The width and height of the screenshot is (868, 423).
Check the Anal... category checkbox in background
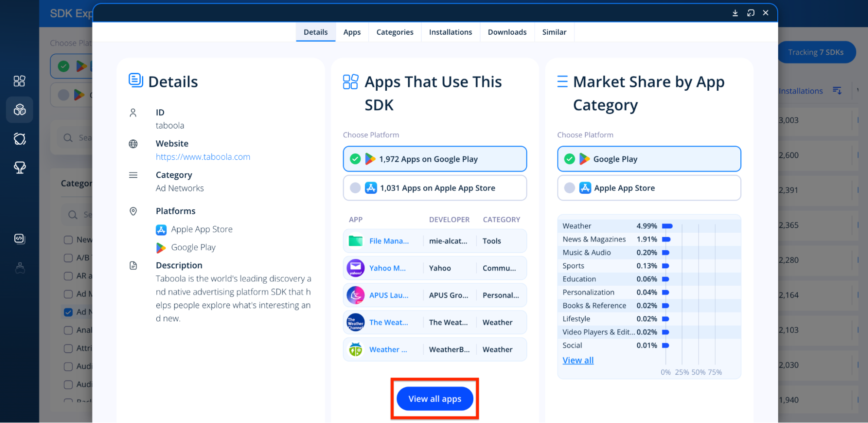pyautogui.click(x=68, y=330)
